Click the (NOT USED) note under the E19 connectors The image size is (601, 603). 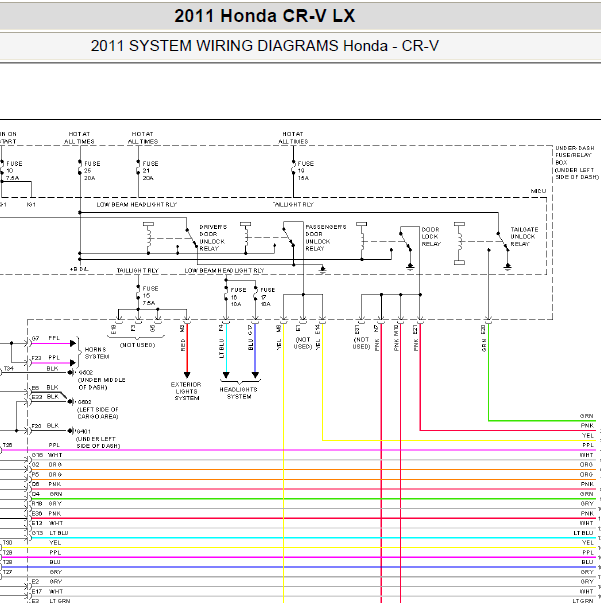(x=137, y=345)
